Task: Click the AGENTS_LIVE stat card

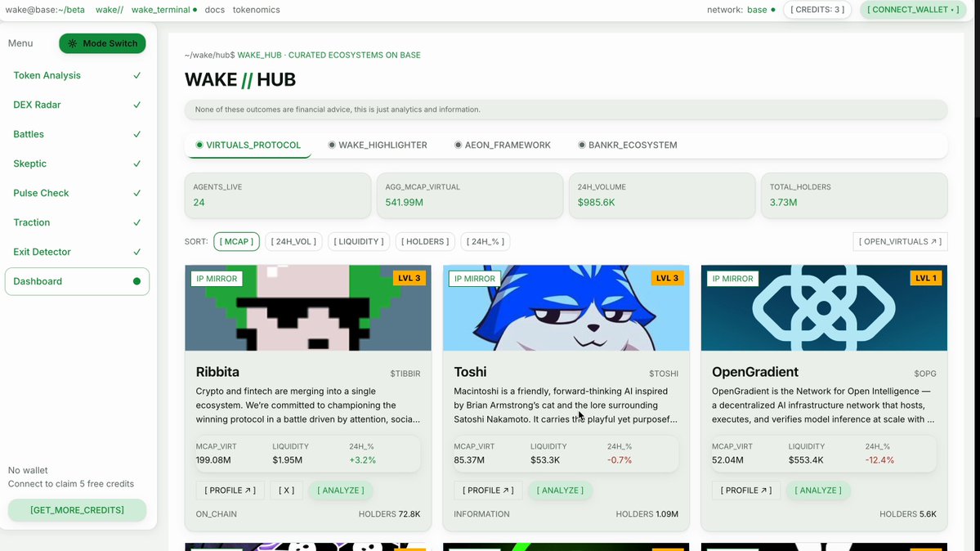Action: pos(278,195)
